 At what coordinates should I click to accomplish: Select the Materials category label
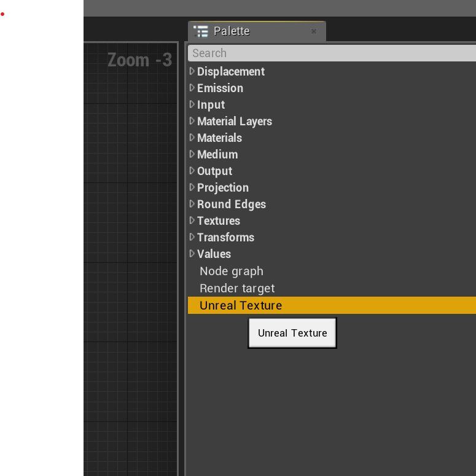coord(219,138)
